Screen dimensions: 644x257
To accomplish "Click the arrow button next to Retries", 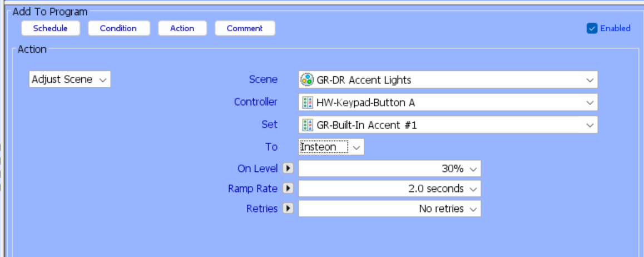I will coord(288,209).
